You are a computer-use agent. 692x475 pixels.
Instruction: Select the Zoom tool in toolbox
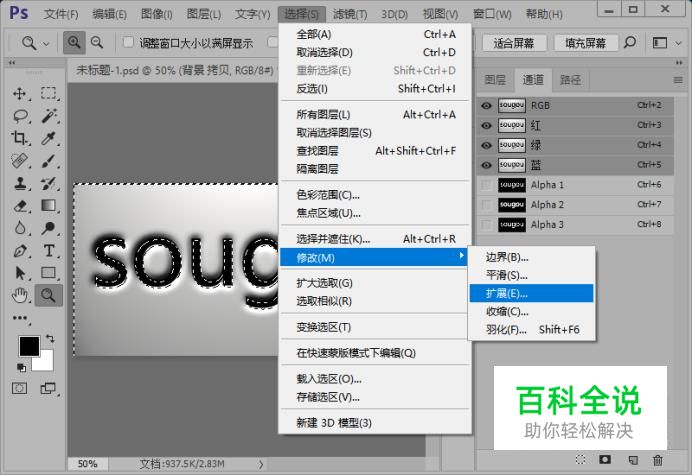(49, 295)
